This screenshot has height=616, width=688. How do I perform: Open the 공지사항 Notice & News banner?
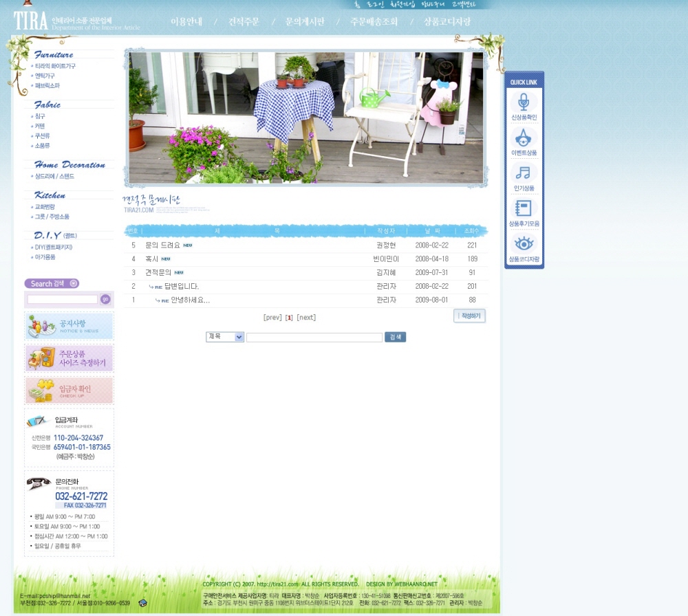point(69,326)
